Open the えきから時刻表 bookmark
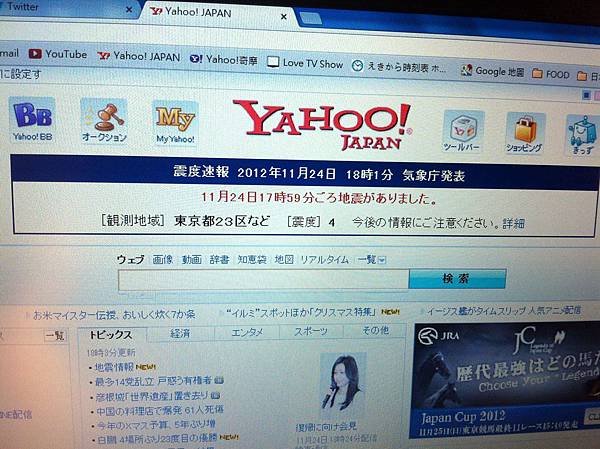 [x=399, y=67]
